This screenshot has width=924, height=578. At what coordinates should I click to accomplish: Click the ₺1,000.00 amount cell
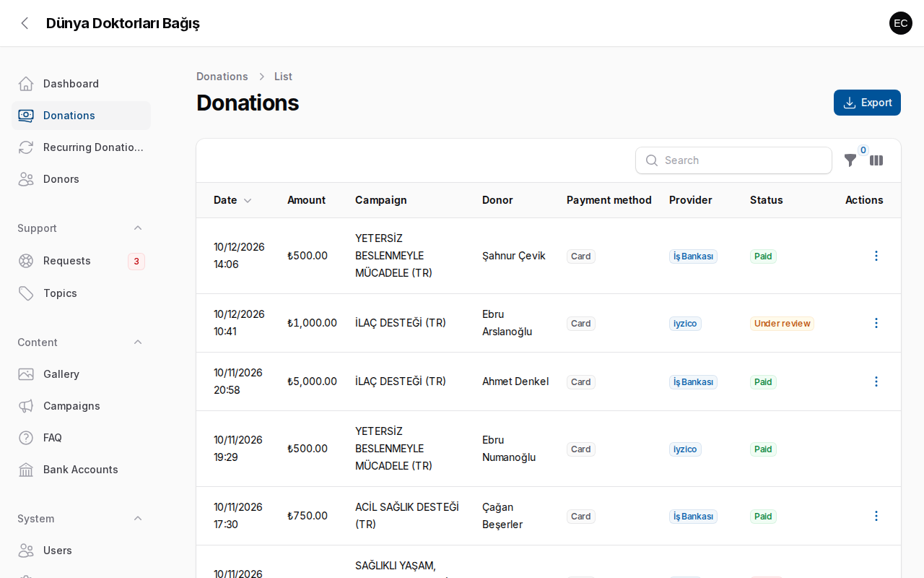(x=312, y=323)
